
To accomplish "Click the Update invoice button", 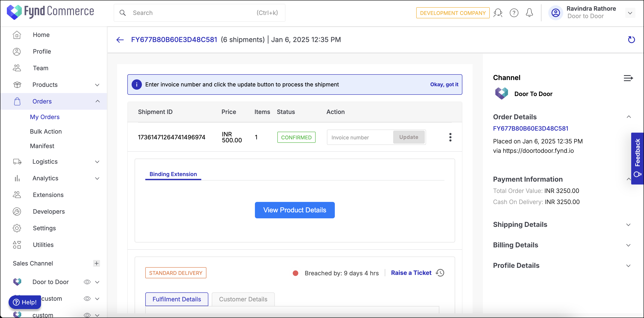I will click(409, 137).
